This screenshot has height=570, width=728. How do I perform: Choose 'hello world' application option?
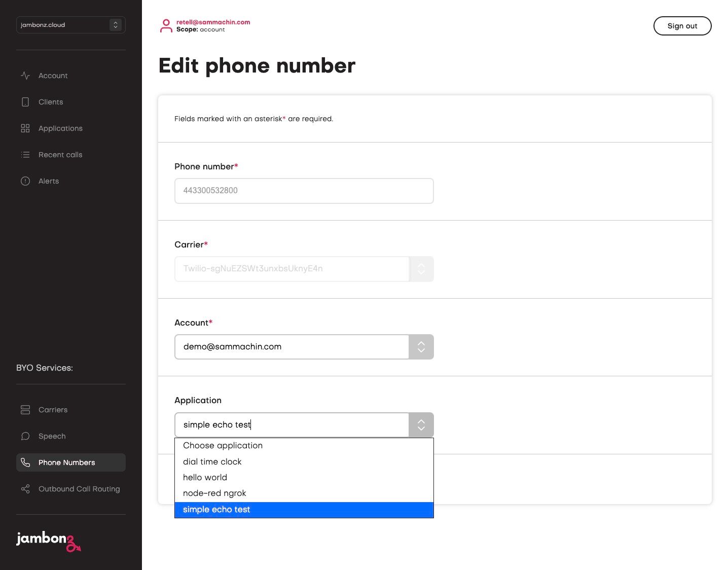pyautogui.click(x=205, y=477)
